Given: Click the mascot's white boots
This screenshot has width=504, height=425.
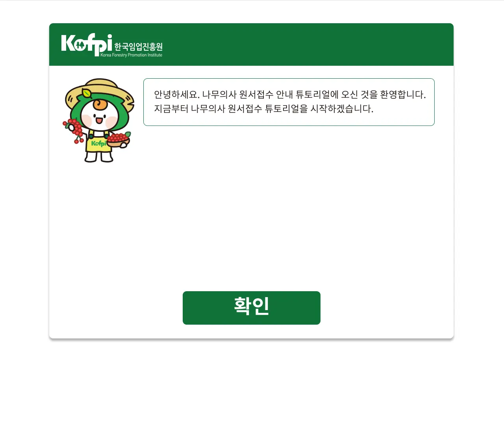Looking at the screenshot, I should coord(99,156).
